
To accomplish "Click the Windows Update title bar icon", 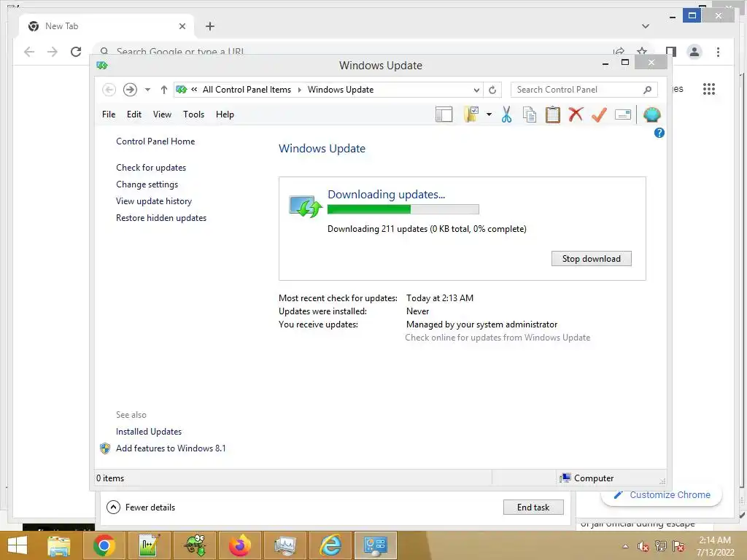I will tap(102, 65).
